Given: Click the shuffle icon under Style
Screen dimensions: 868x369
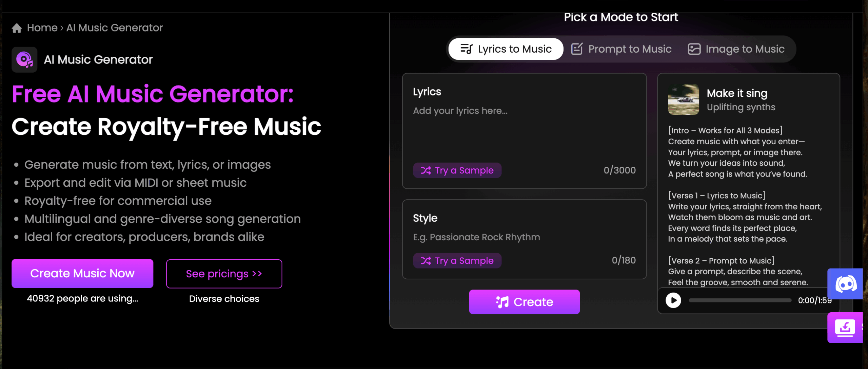Looking at the screenshot, I should click(x=426, y=261).
